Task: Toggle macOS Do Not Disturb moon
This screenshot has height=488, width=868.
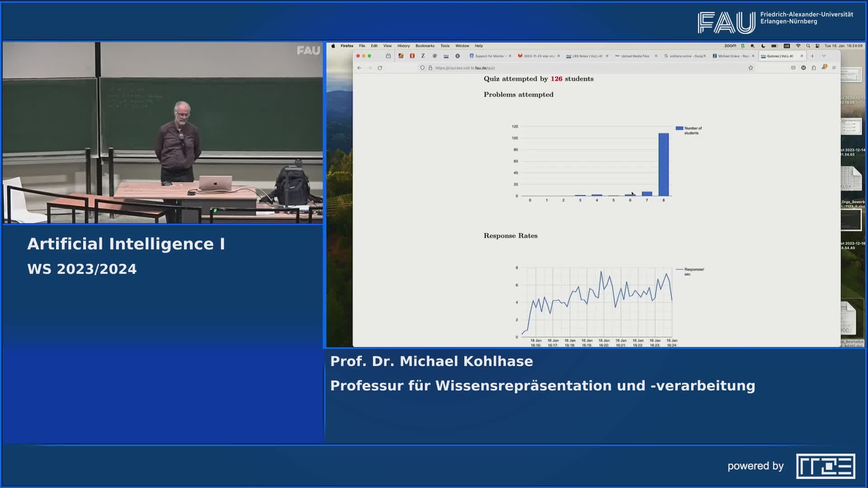Action: click(764, 46)
